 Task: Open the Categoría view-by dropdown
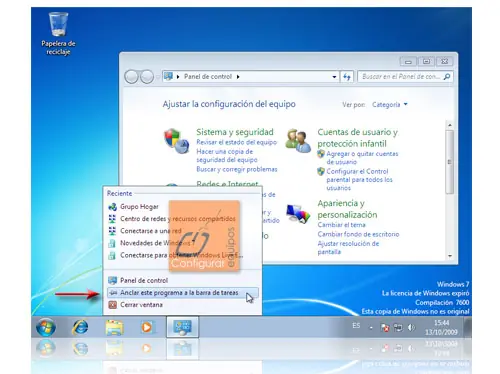click(x=389, y=105)
